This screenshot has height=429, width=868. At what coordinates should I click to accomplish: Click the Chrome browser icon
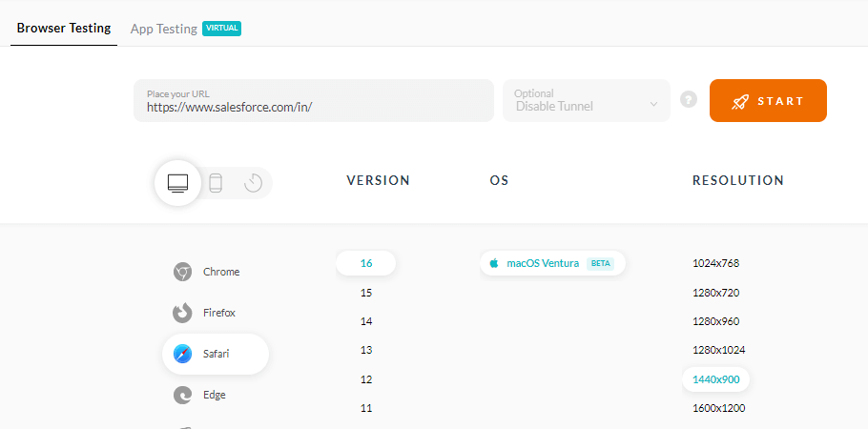coord(183,272)
